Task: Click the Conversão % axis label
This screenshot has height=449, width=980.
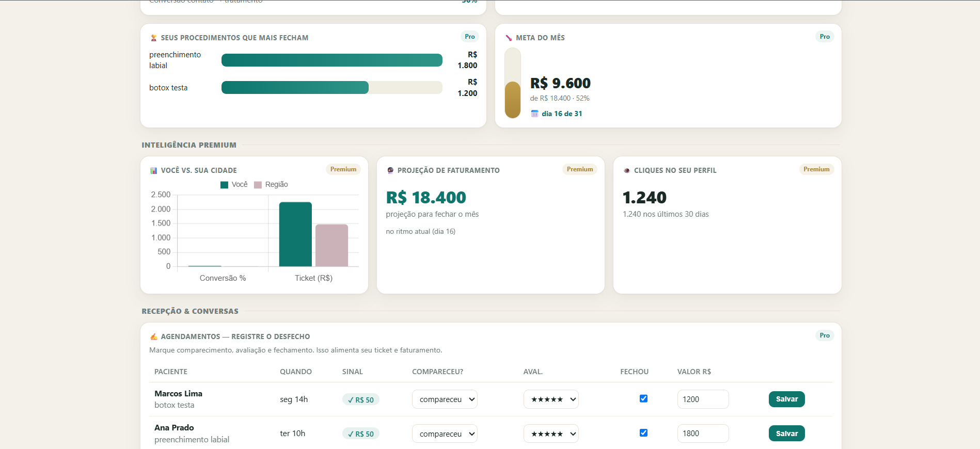Action: point(223,278)
